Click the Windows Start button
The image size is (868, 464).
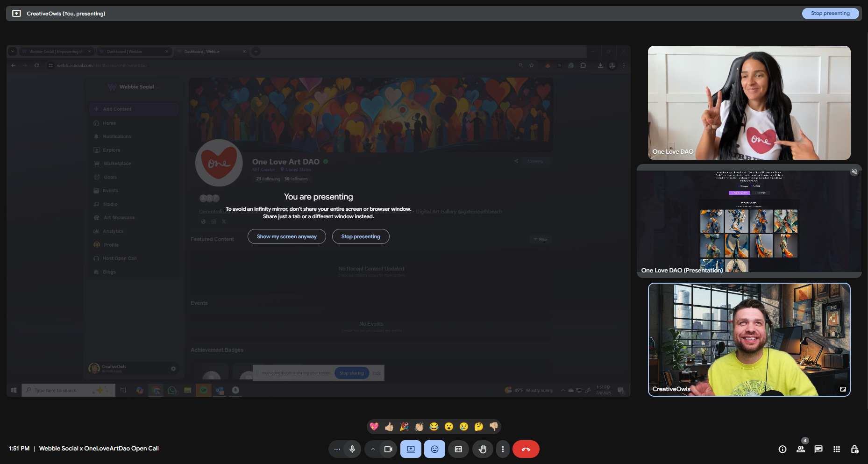14,390
